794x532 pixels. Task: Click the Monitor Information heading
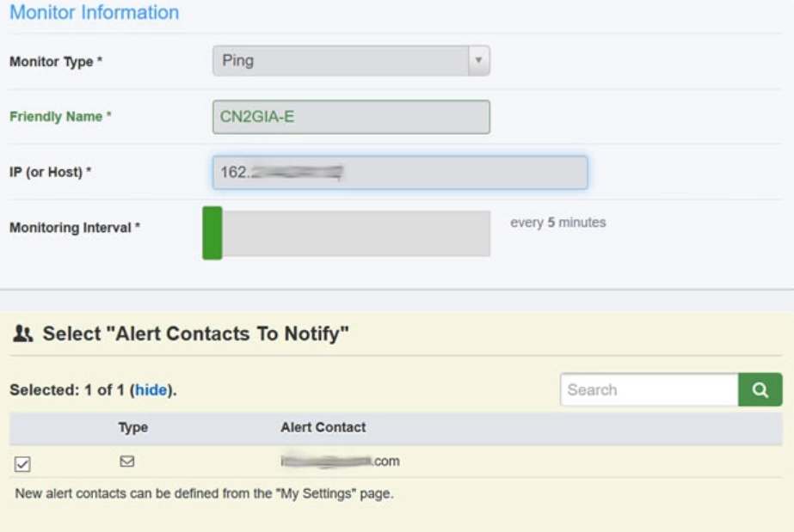point(94,13)
